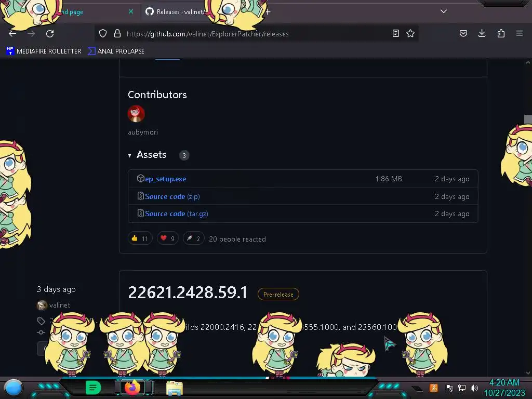
Task: Open the Java tray icon
Action: tap(434, 388)
